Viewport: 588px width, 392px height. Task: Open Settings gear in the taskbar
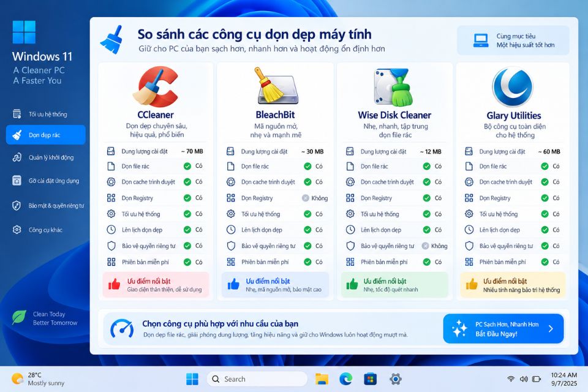pyautogui.click(x=395, y=379)
